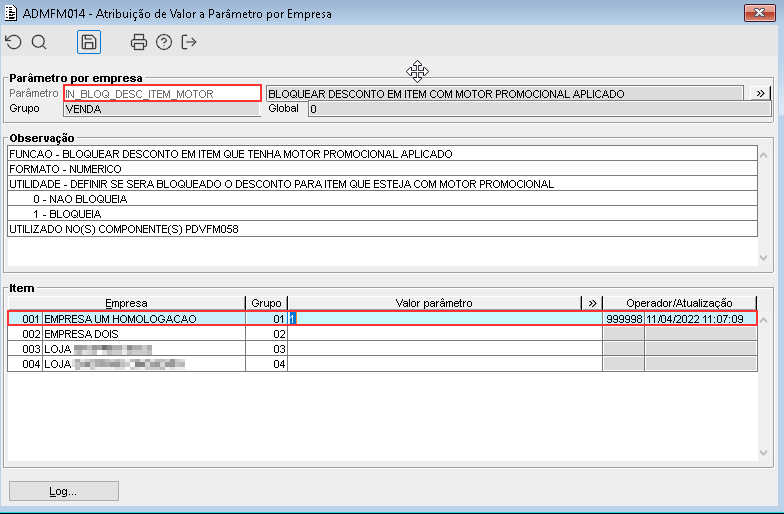
Task: Click observation line UTILIZADO NO(S) COMPONENTE(S) PDVFM058
Action: pos(382,228)
